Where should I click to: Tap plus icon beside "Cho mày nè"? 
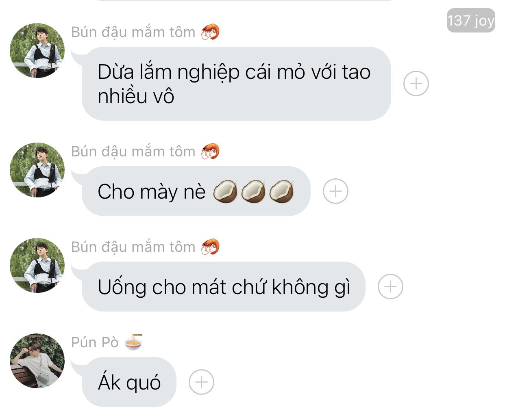coord(335,191)
